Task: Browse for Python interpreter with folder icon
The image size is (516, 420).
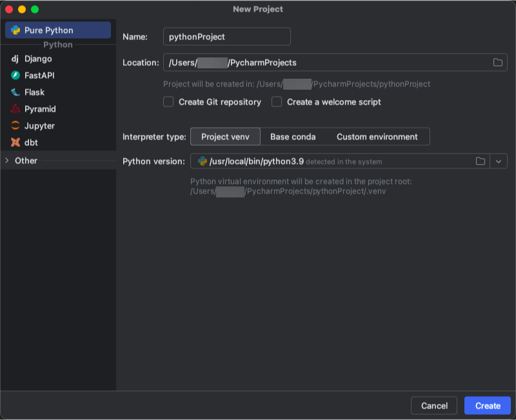Action: (x=481, y=161)
